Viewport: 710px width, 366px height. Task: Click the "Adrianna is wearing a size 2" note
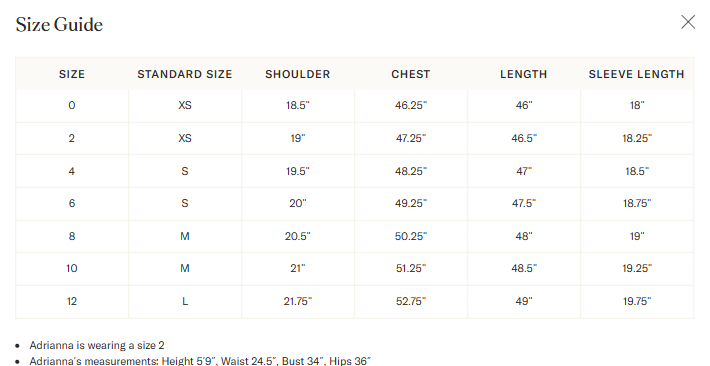point(97,346)
